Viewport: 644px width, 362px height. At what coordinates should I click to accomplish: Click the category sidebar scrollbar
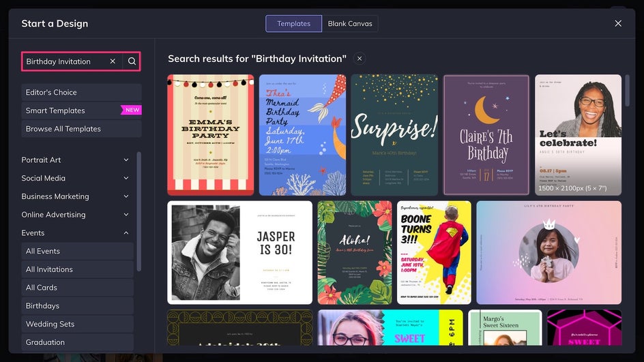pyautogui.click(x=138, y=211)
